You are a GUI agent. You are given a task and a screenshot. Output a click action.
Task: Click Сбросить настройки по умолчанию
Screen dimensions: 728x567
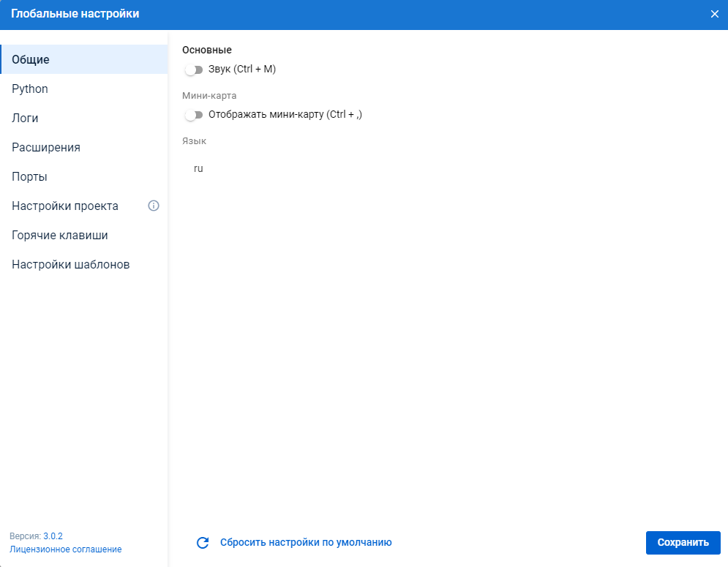pyautogui.click(x=306, y=542)
